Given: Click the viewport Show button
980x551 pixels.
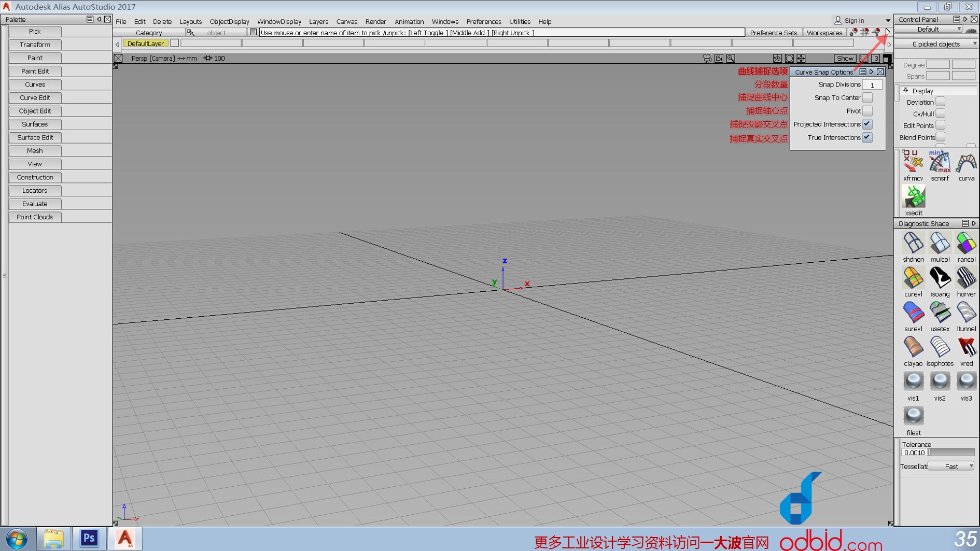Looking at the screenshot, I should 845,58.
